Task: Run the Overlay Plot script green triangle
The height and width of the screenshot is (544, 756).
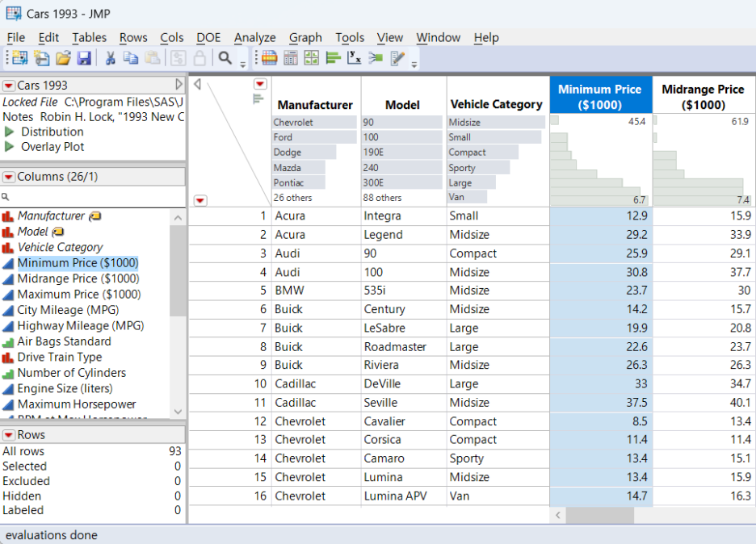Action: [x=9, y=146]
